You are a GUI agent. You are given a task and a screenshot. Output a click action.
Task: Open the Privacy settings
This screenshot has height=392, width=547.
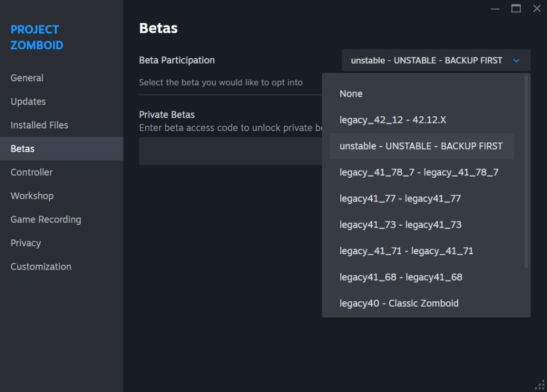25,243
